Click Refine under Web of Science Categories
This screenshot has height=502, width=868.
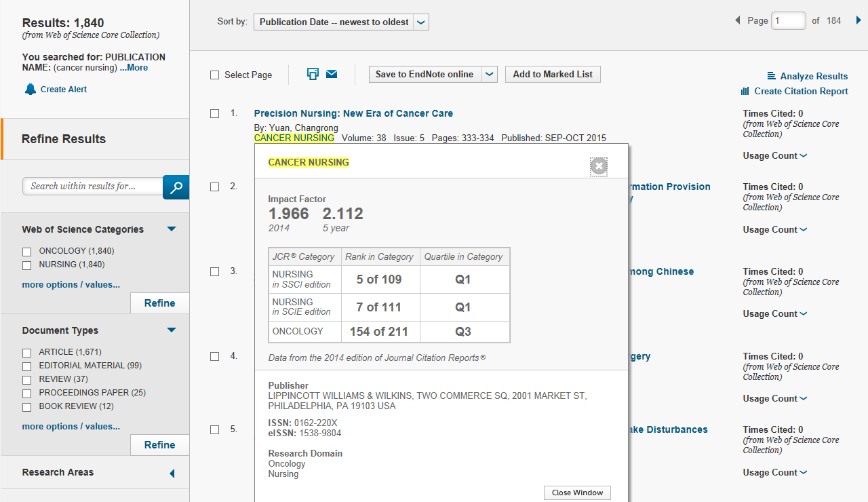[159, 303]
